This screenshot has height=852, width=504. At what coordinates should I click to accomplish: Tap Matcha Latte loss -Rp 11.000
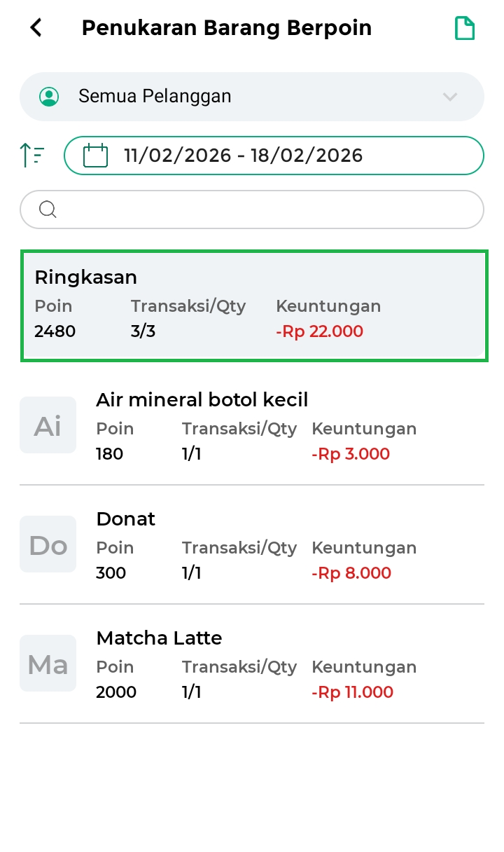[352, 692]
